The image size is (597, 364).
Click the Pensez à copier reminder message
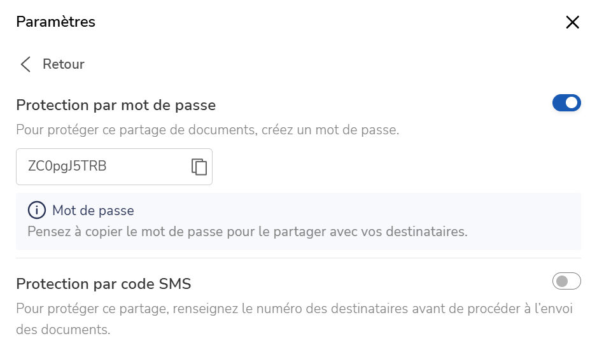click(248, 232)
